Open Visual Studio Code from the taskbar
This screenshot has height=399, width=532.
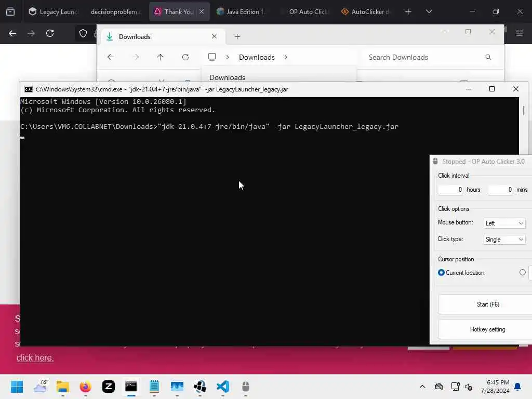pyautogui.click(x=223, y=387)
